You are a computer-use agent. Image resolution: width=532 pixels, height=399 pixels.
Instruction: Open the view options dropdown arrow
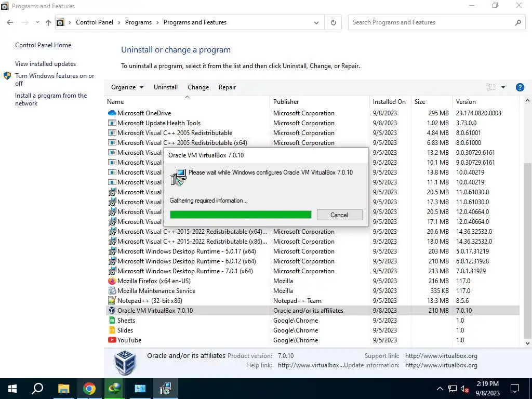(x=503, y=87)
